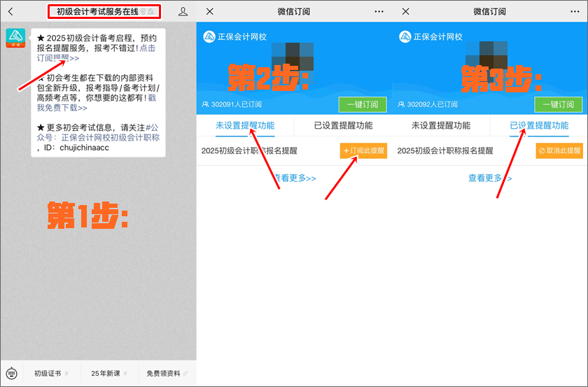
Task: Tap the 微信订阅 title in step 2 page
Action: coord(294,12)
